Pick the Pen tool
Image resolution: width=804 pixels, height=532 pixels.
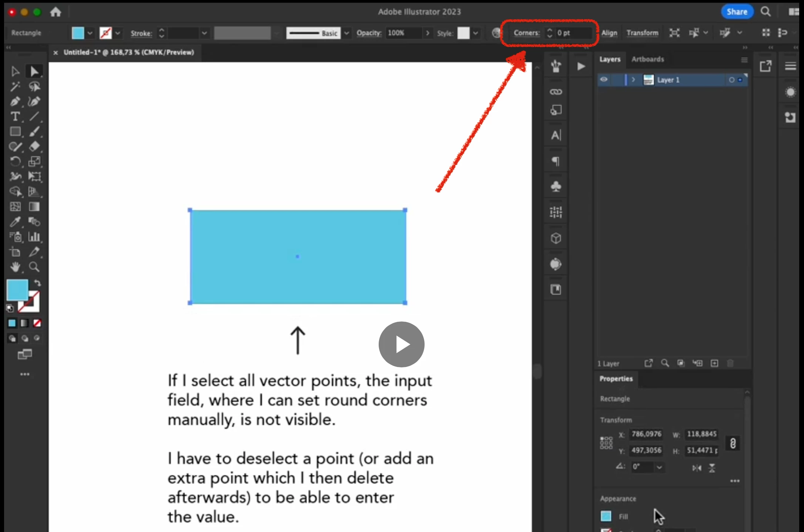pyautogui.click(x=15, y=101)
